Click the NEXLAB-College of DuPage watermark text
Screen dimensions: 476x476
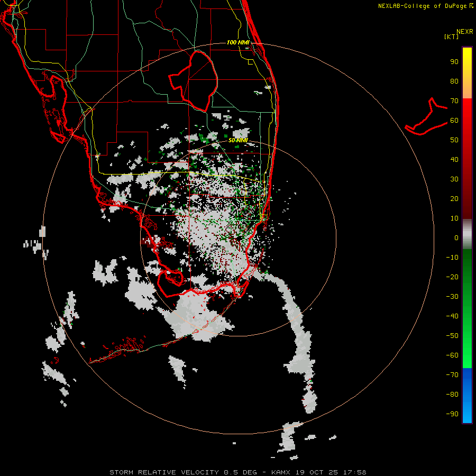pos(425,6)
